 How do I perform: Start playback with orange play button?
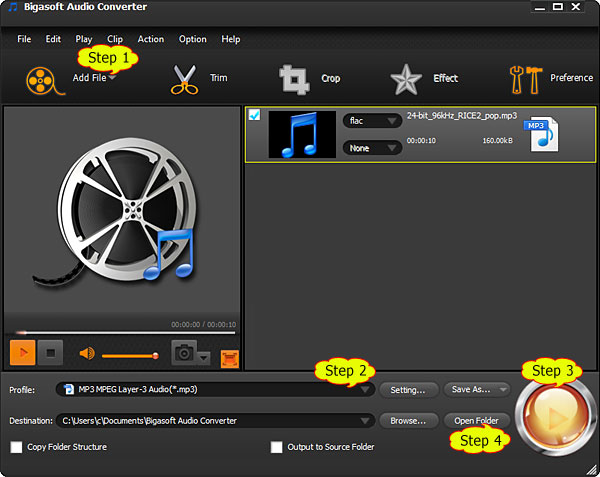(x=23, y=352)
